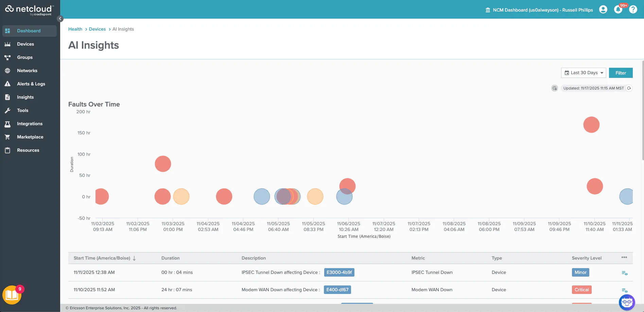
Task: Click the Resources clipboard icon
Action: 7,150
